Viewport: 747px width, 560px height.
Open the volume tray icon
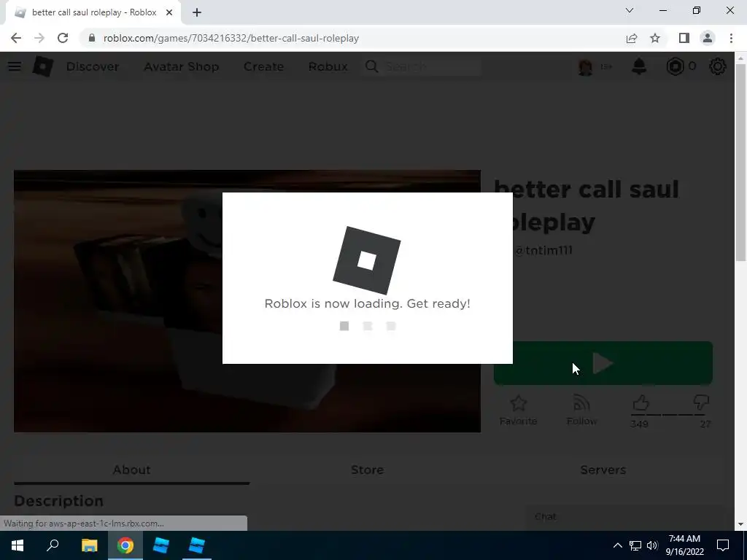pos(652,545)
